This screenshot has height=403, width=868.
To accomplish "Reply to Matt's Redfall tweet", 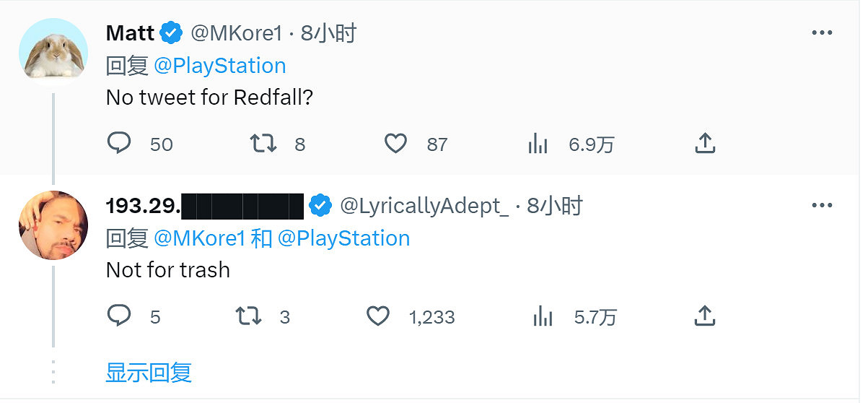I will [119, 144].
